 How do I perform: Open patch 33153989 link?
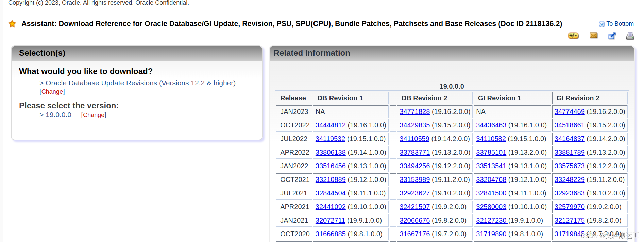414,179
